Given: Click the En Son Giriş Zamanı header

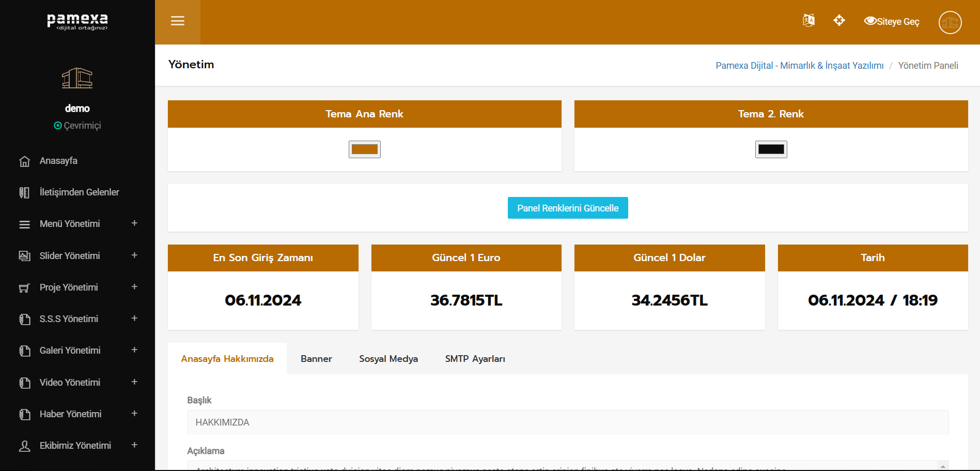Looking at the screenshot, I should click(x=263, y=258).
